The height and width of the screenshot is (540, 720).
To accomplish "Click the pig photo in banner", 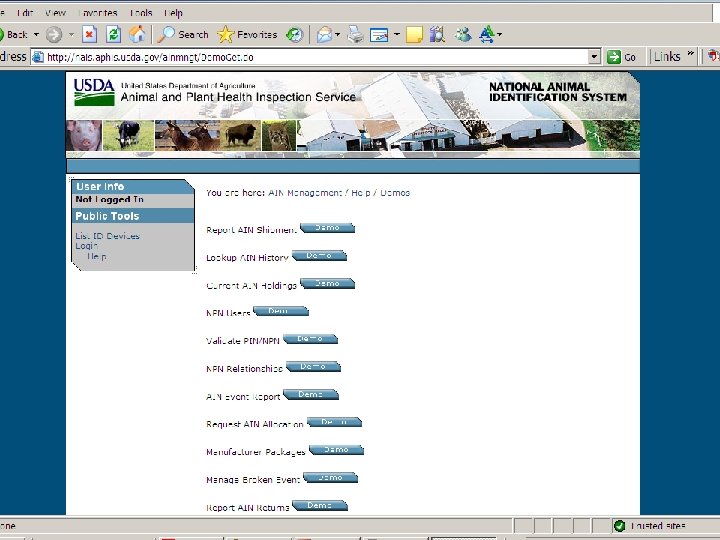I will click(84, 135).
